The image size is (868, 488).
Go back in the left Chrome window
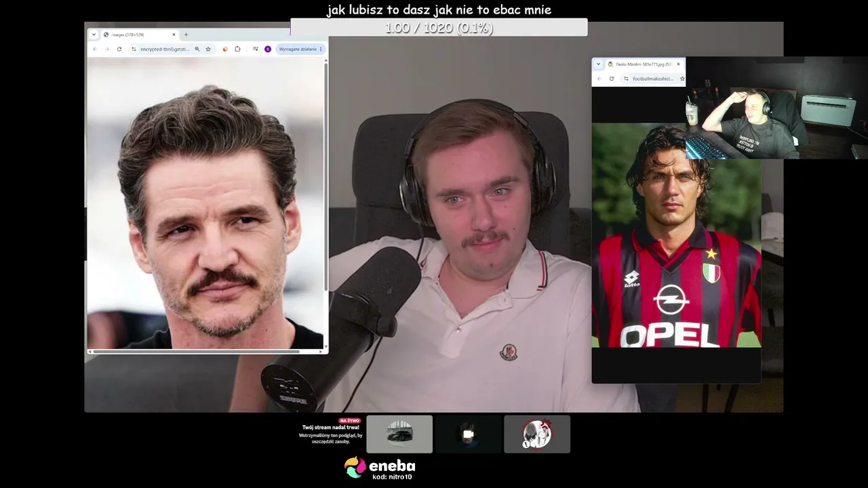[x=95, y=49]
